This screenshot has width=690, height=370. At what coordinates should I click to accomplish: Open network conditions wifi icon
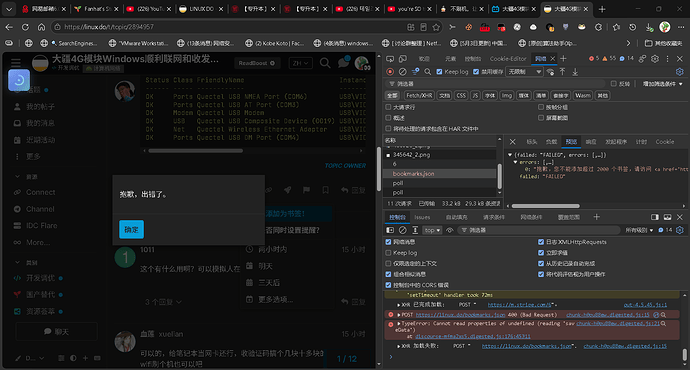pos(550,72)
